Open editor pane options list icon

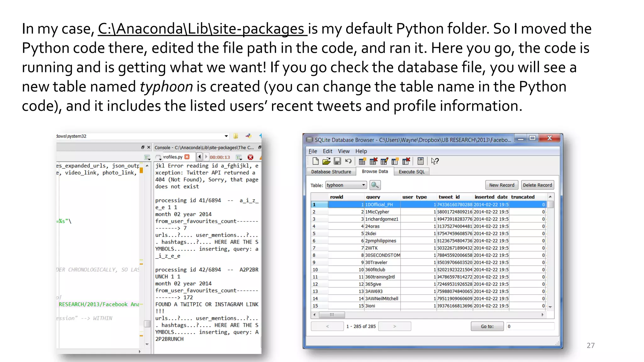pyautogui.click(x=147, y=157)
